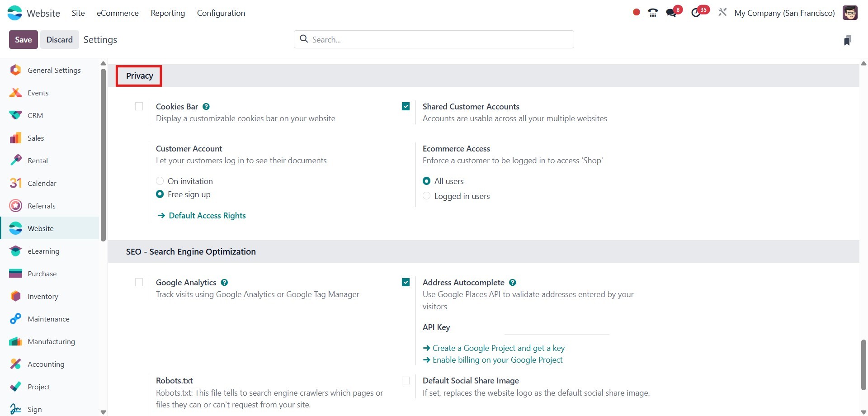Expand the Configuration menu

pyautogui.click(x=221, y=13)
